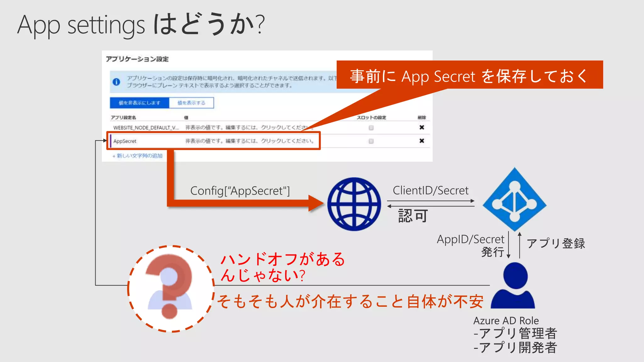Click the アプリケーション設定 section heading
The height and width of the screenshot is (362, 644).
click(x=137, y=59)
